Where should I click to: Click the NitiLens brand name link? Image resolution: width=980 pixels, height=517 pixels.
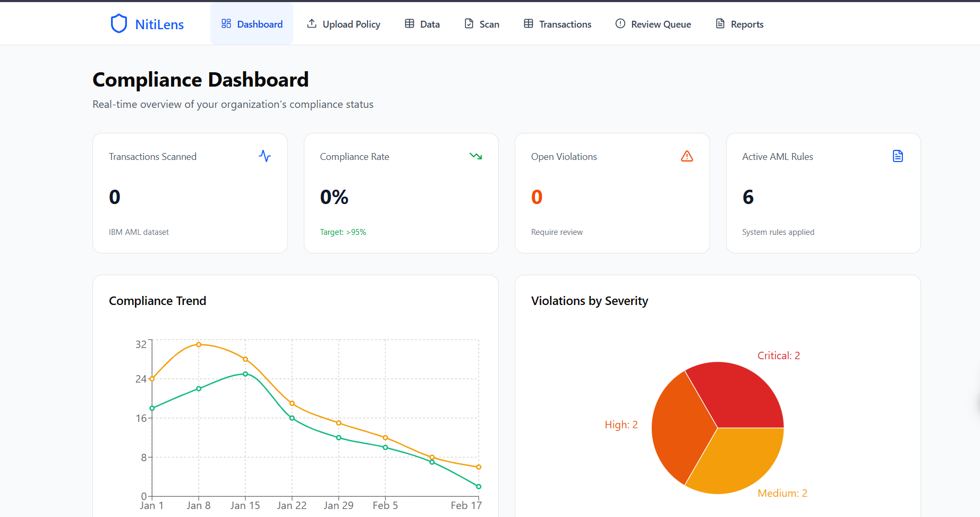159,24
